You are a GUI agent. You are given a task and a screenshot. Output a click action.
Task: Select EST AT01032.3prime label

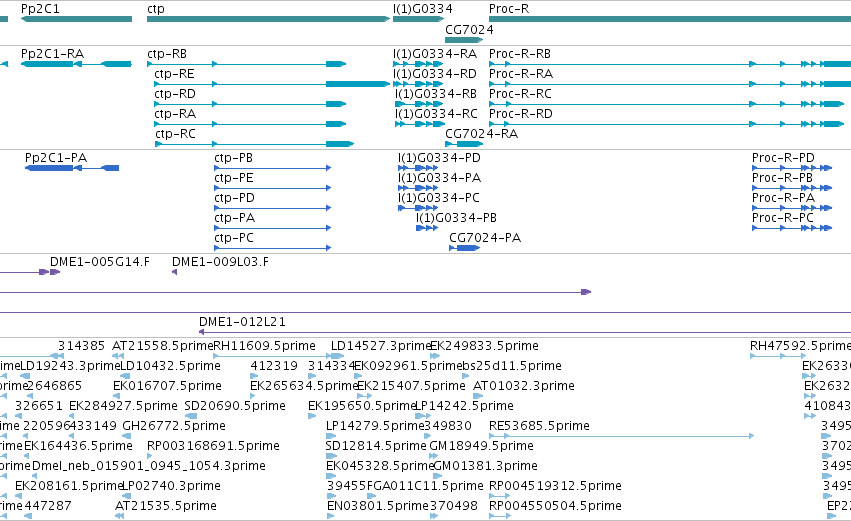click(524, 386)
